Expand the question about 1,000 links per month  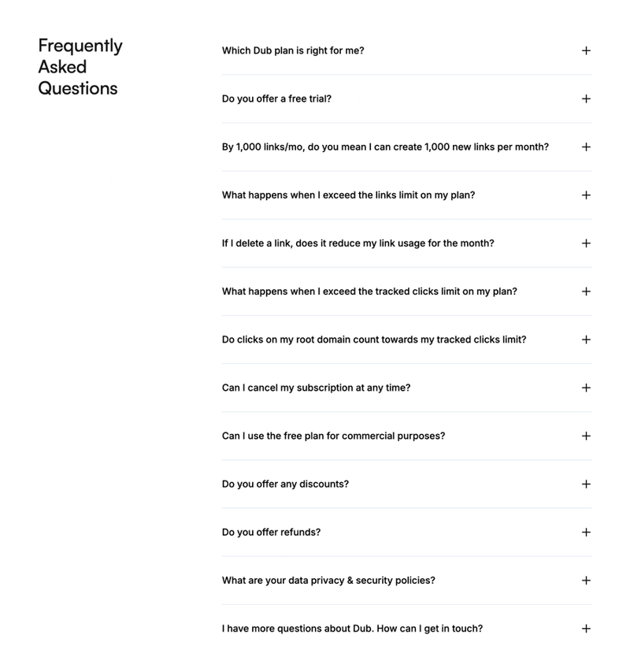point(407,147)
